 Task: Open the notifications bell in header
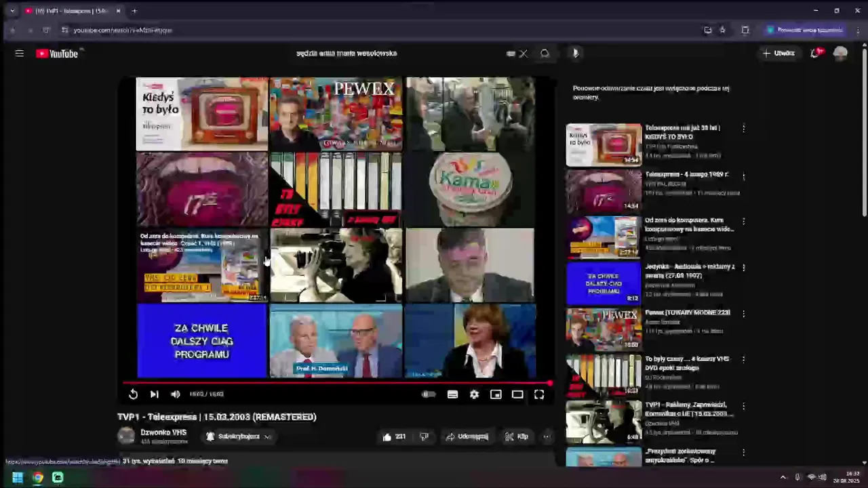816,53
